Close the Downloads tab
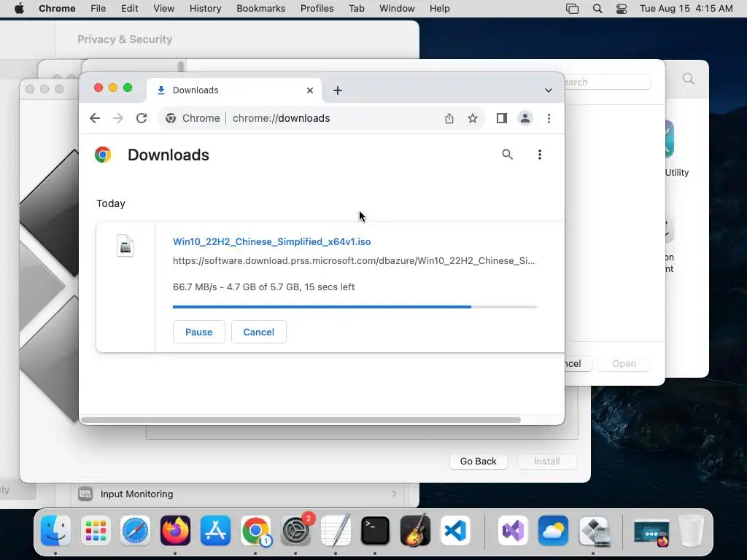The width and height of the screenshot is (747, 560). pyautogui.click(x=309, y=90)
